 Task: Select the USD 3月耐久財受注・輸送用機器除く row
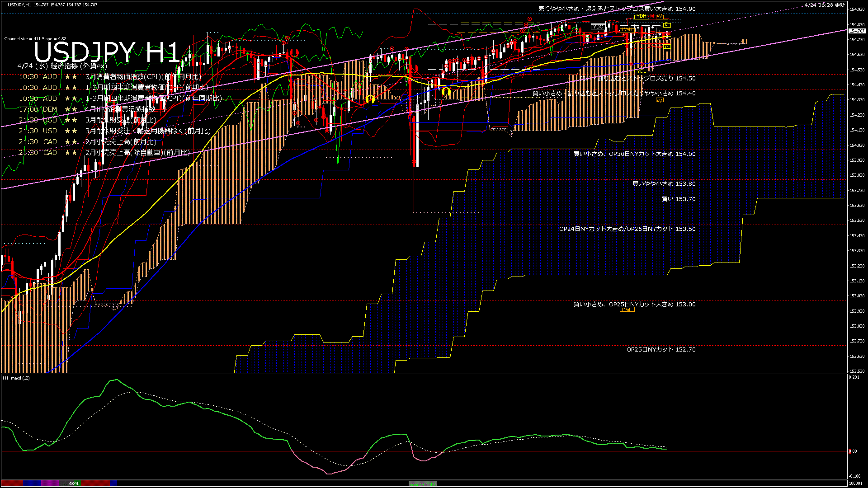(x=114, y=131)
